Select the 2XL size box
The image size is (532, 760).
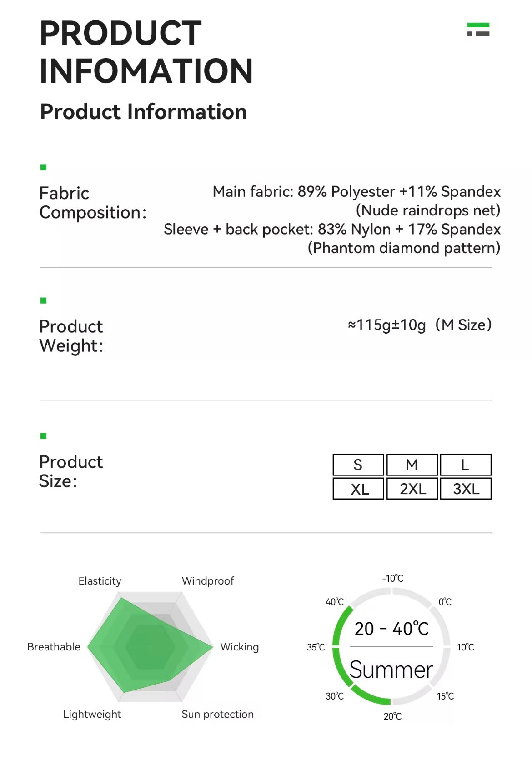[412, 489]
